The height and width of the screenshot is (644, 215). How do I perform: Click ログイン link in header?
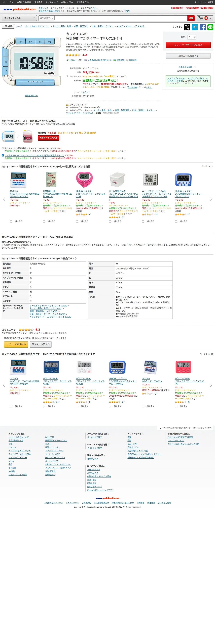pyautogui.click(x=43, y=8)
